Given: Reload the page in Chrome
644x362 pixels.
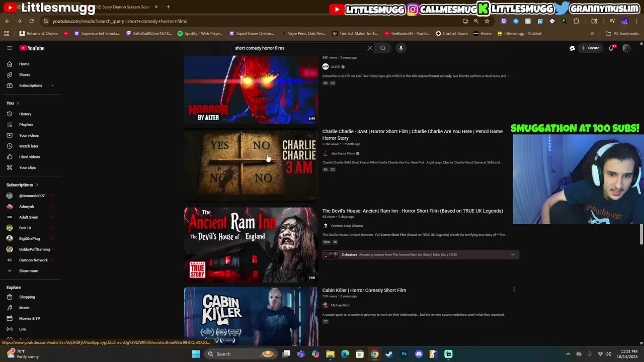Looking at the screenshot, I should (x=31, y=21).
